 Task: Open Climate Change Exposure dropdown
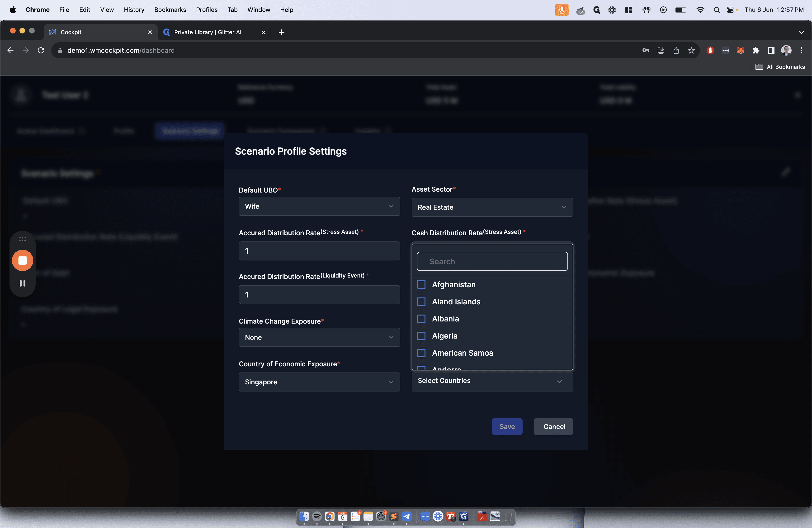coord(319,337)
